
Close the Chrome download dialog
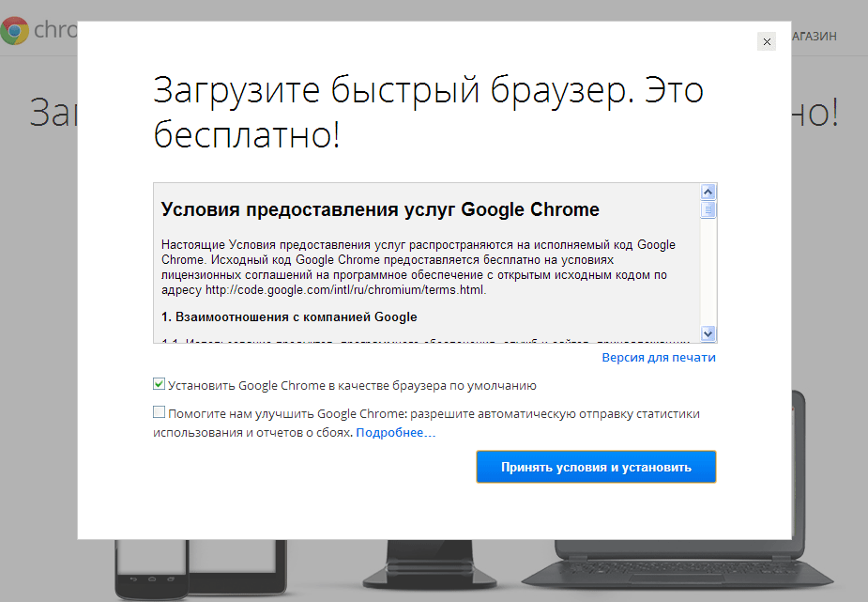(x=767, y=41)
